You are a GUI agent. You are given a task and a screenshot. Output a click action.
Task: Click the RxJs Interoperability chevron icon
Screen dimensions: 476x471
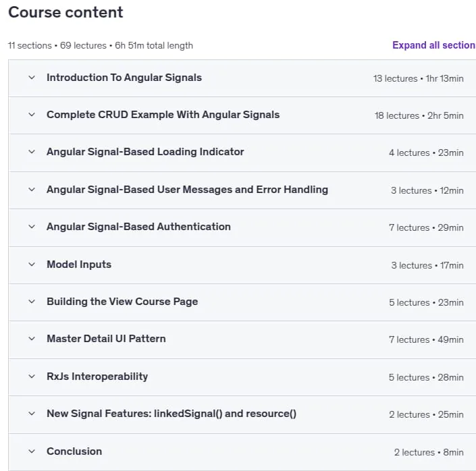[x=32, y=377]
